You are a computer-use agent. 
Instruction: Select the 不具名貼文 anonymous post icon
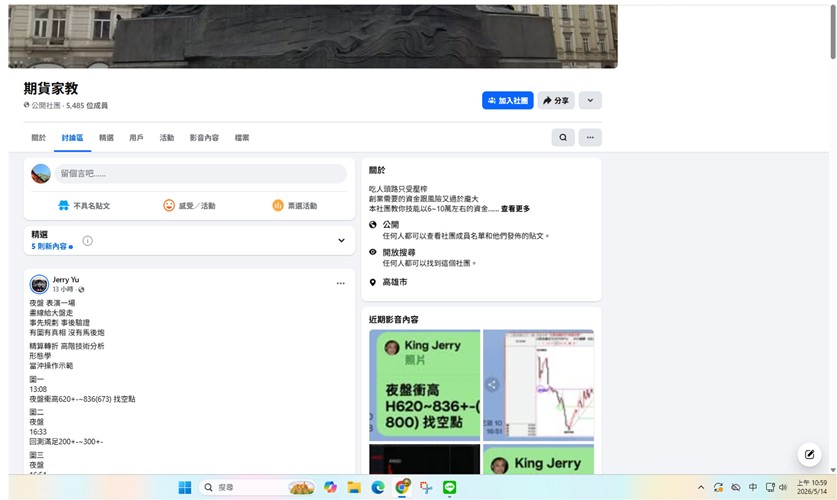click(x=64, y=205)
